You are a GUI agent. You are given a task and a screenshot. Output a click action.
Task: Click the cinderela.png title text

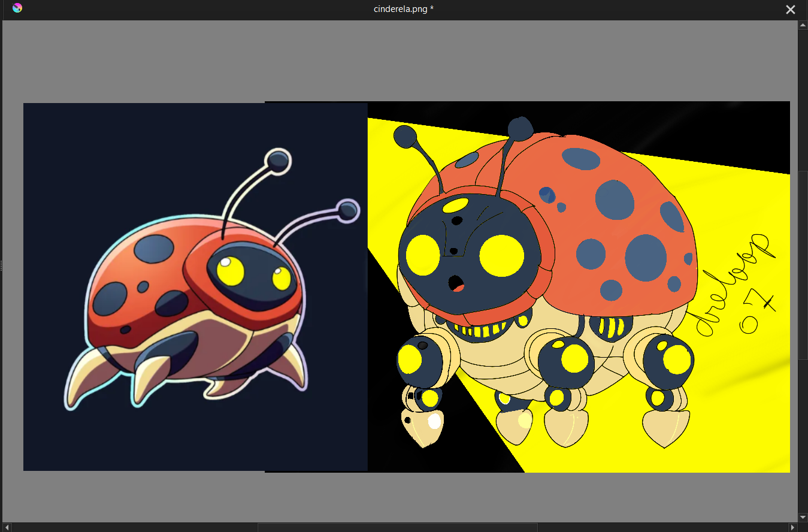click(x=404, y=9)
